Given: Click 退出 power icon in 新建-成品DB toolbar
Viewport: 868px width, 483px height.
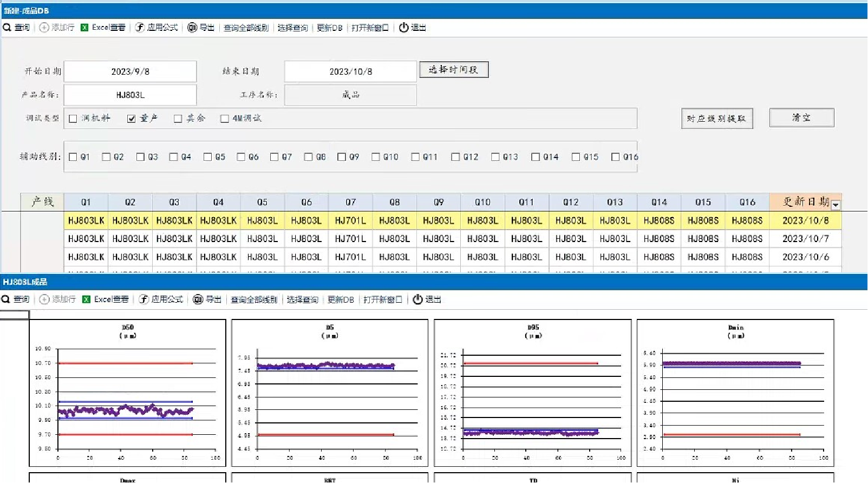Looking at the screenshot, I should pyautogui.click(x=404, y=28).
